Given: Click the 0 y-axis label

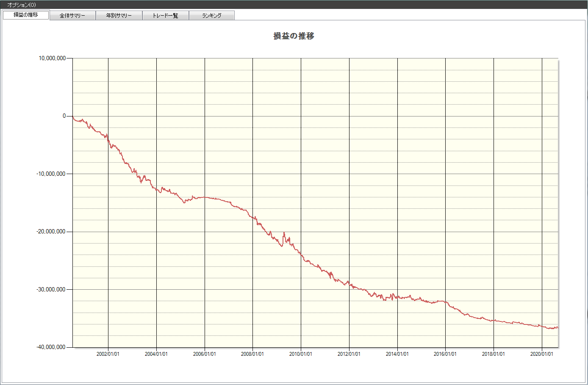Looking at the screenshot, I should [x=64, y=116].
